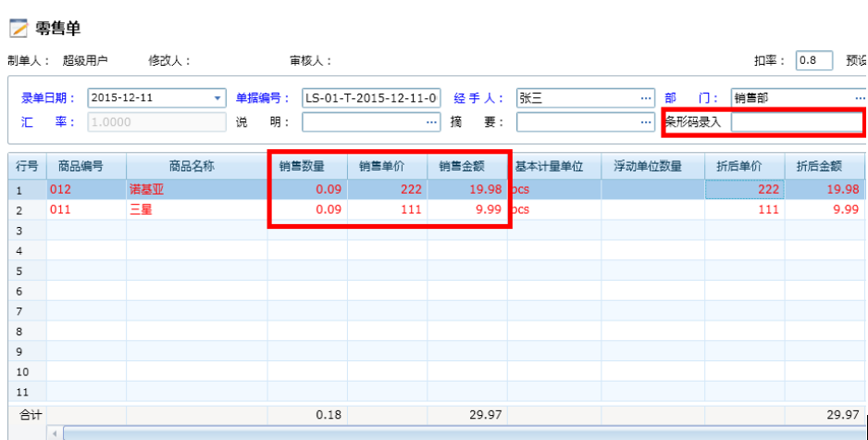Select the 诺基亚 product name cell
Screen dimensions: 868x440
pyautogui.click(x=196, y=189)
